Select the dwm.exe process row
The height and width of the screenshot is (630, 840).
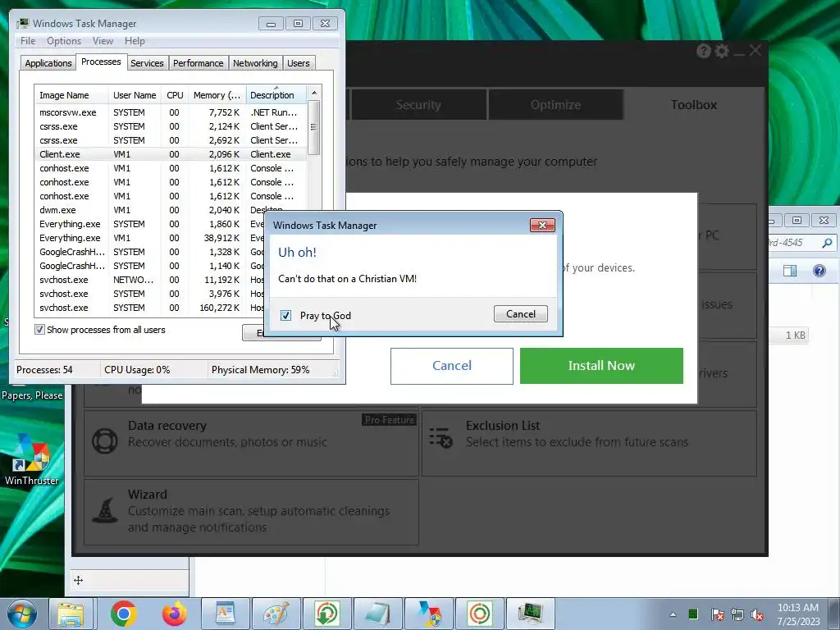[x=171, y=210]
